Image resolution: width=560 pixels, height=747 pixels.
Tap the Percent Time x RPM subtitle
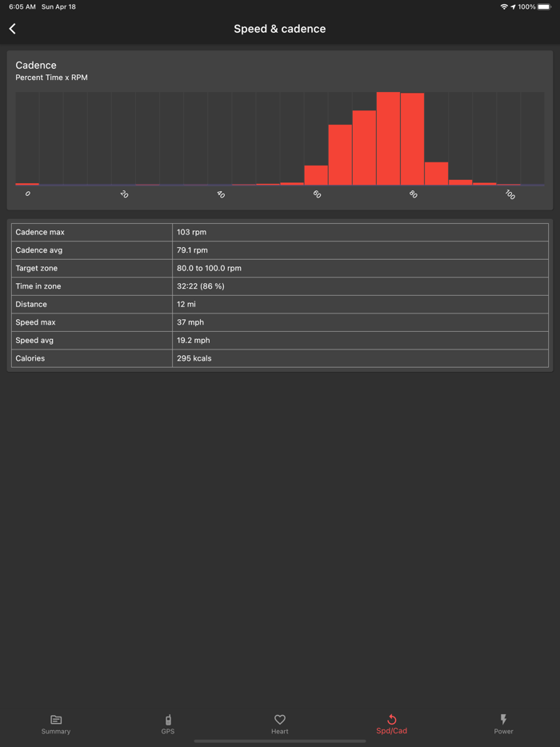click(x=51, y=77)
